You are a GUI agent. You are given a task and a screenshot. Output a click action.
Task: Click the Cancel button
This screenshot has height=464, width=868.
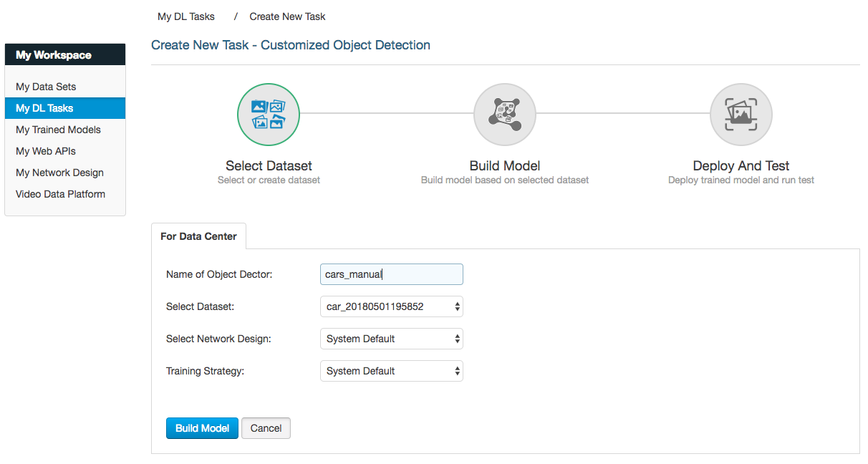[x=266, y=428]
